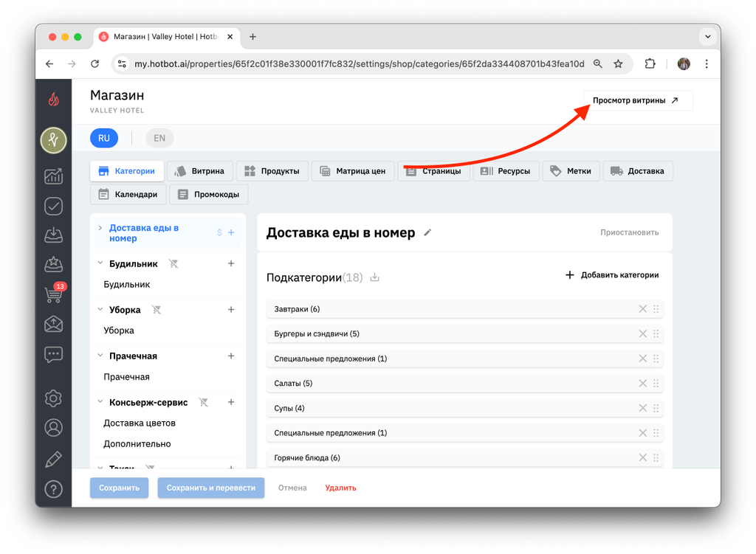Viewport: 756px width, 554px height.
Task: Edit the category name with pencil icon
Action: coord(427,232)
